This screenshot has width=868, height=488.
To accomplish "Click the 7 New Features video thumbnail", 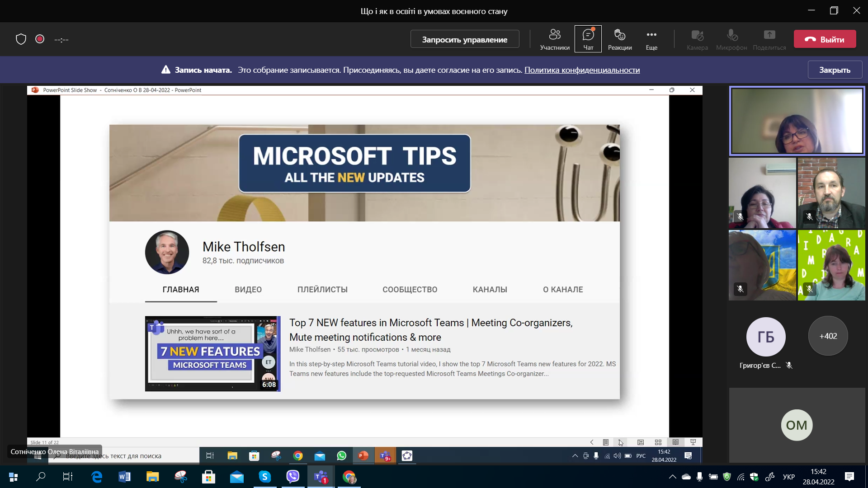I will tap(212, 353).
